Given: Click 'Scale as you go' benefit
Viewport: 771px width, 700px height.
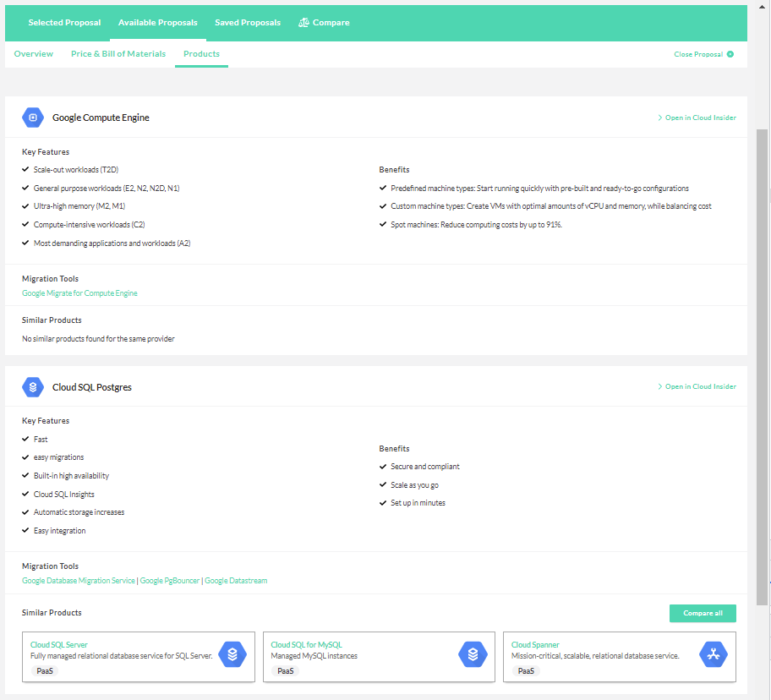Looking at the screenshot, I should click(x=414, y=484).
